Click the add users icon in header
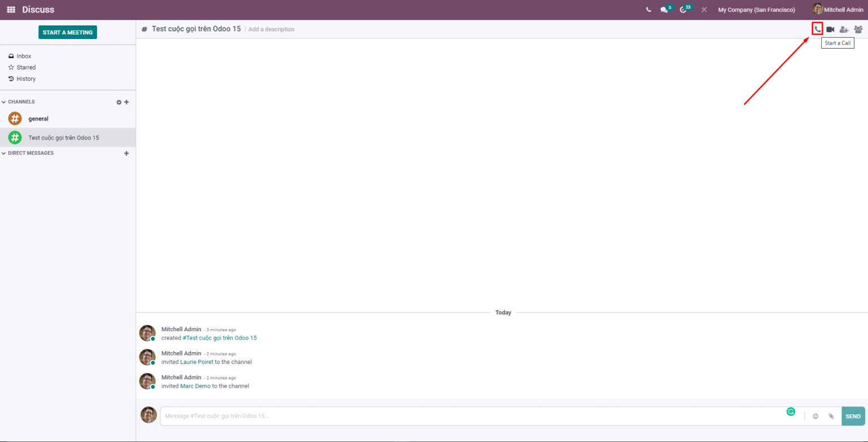Screen dimensions: 868x442 (x=844, y=29)
